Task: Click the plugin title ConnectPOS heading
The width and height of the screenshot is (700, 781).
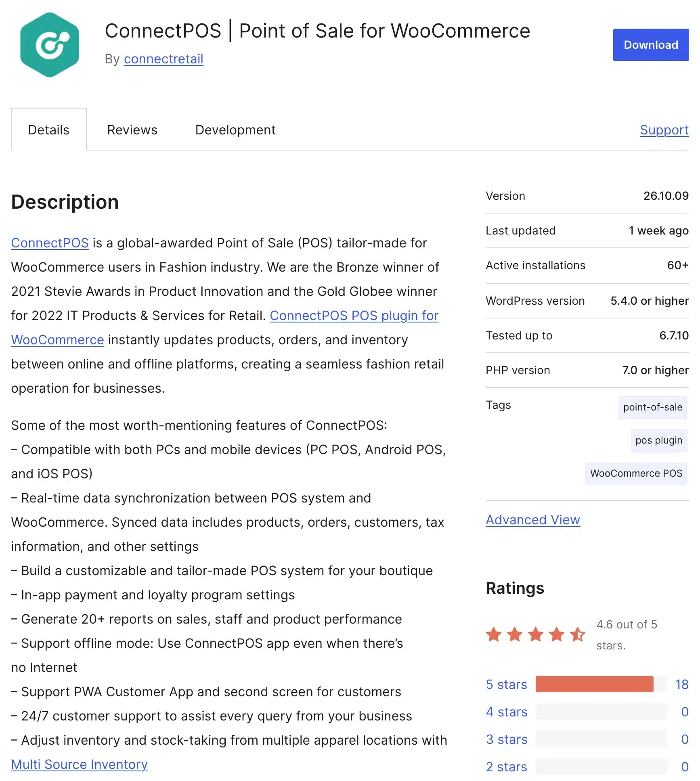Action: (x=317, y=31)
